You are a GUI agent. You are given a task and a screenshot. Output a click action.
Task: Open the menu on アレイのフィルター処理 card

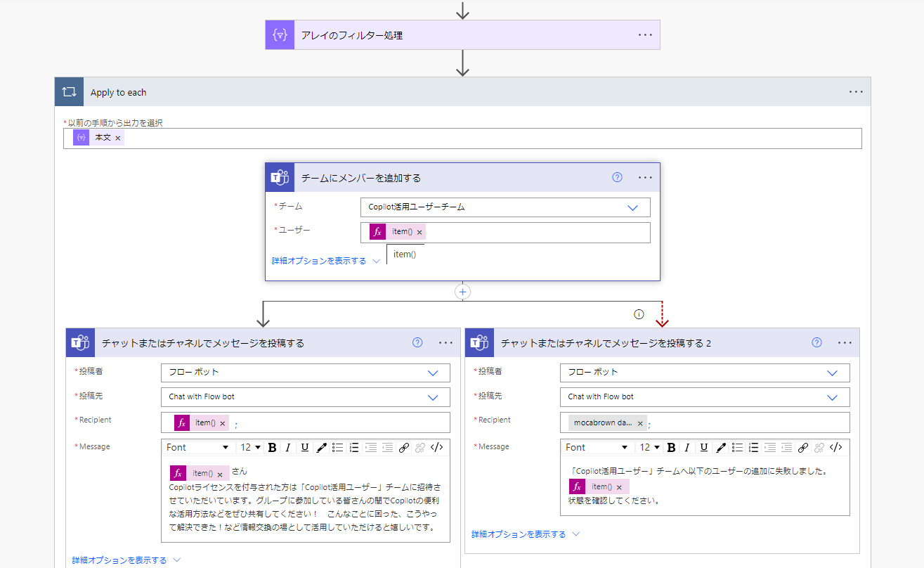(x=645, y=35)
